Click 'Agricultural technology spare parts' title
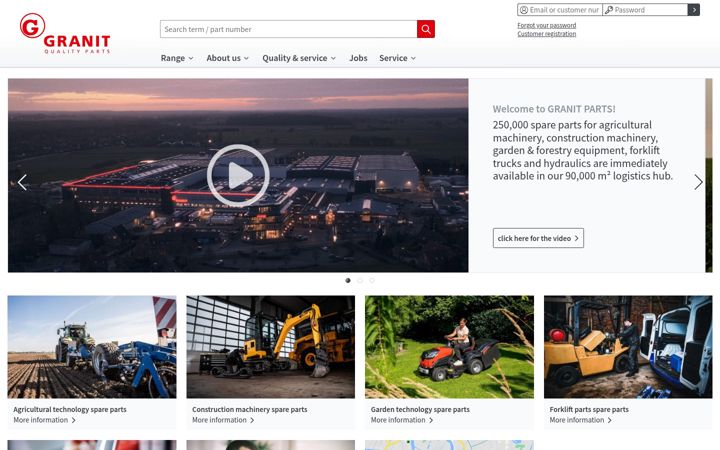This screenshot has height=450, width=720. pyautogui.click(x=70, y=409)
